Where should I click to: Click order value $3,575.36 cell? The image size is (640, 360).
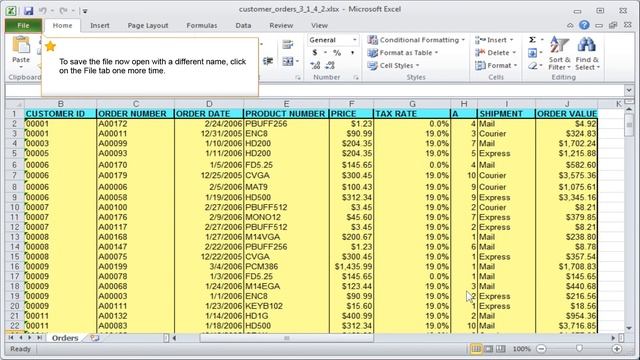point(567,176)
